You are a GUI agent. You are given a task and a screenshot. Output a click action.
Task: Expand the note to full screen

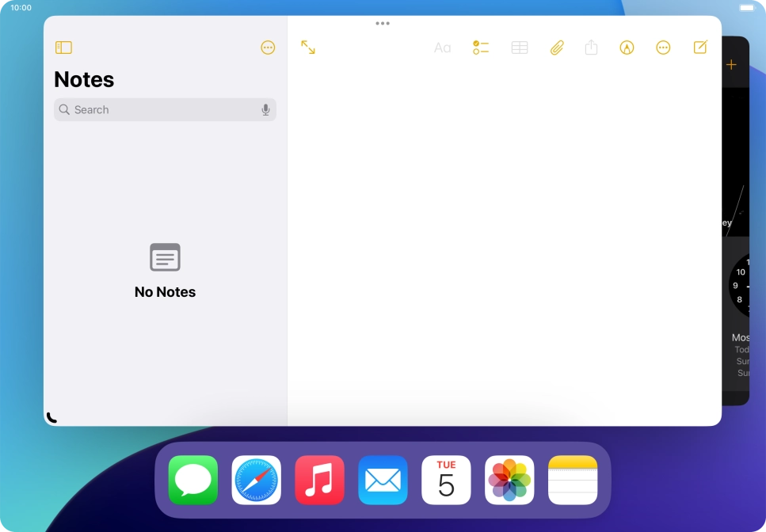point(308,47)
